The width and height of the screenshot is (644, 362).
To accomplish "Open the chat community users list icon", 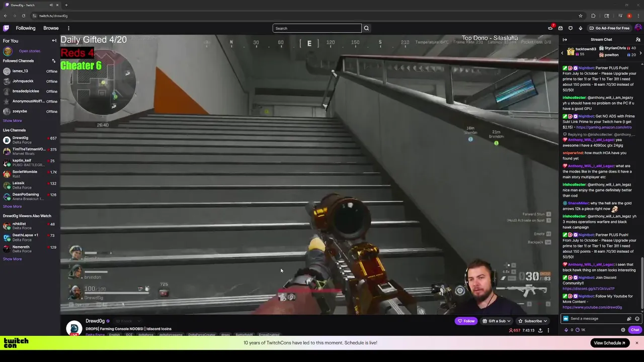I will [638, 39].
